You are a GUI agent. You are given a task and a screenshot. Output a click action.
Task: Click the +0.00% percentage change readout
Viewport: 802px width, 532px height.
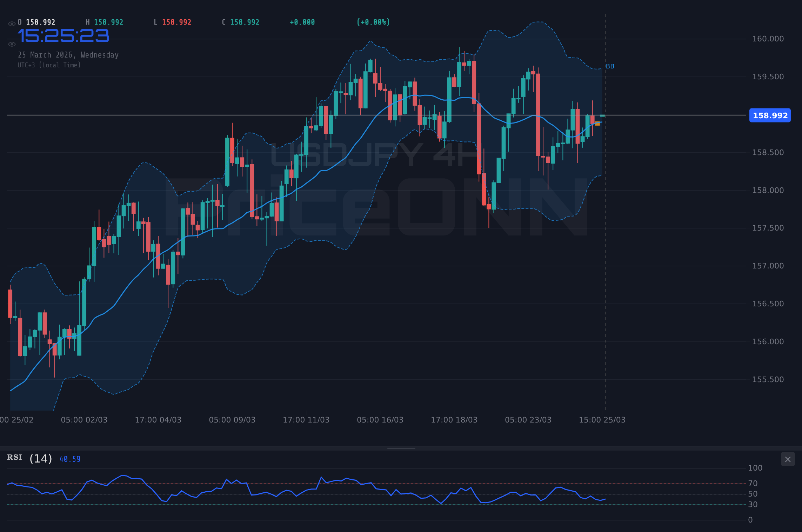pos(373,22)
